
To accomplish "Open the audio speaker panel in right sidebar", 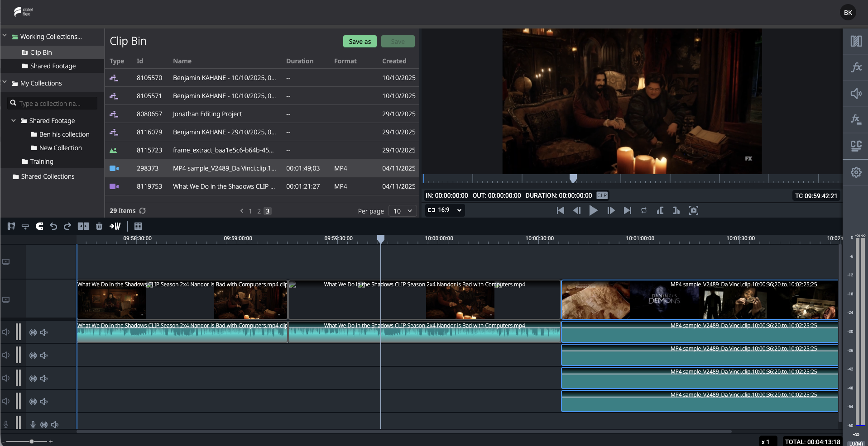I will coord(856,94).
